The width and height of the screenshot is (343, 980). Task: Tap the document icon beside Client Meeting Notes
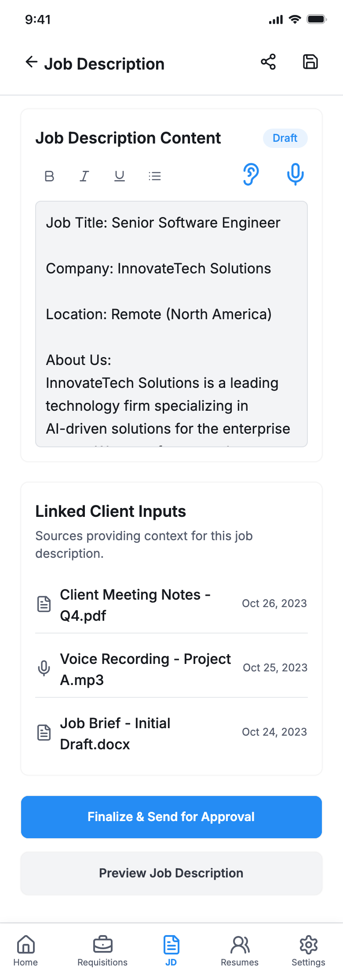pos(44,604)
